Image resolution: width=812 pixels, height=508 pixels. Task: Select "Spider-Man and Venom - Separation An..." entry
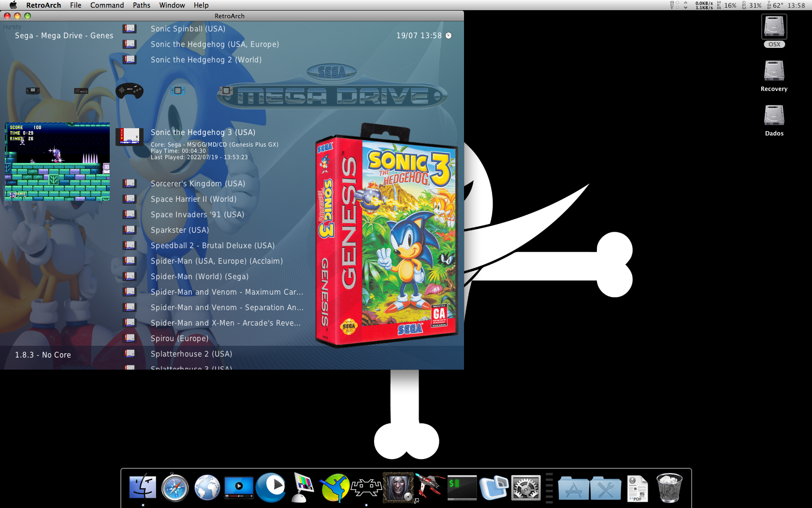(x=227, y=307)
